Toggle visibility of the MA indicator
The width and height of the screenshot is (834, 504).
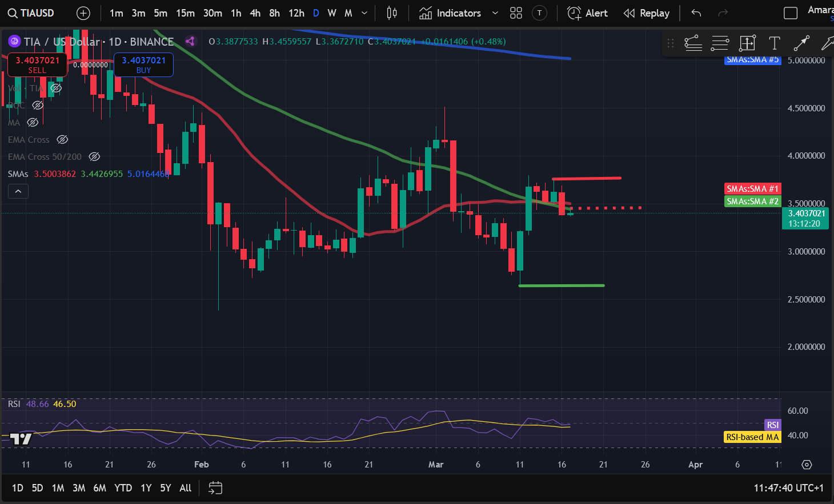(33, 122)
